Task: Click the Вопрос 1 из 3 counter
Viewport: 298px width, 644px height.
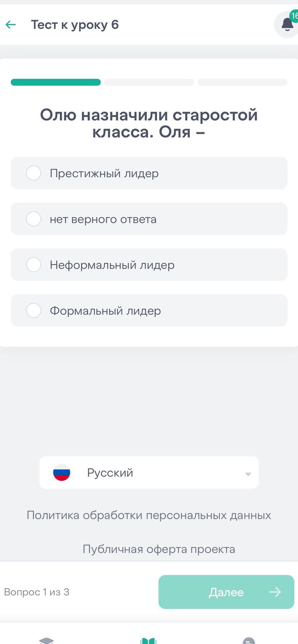Action: click(x=37, y=592)
